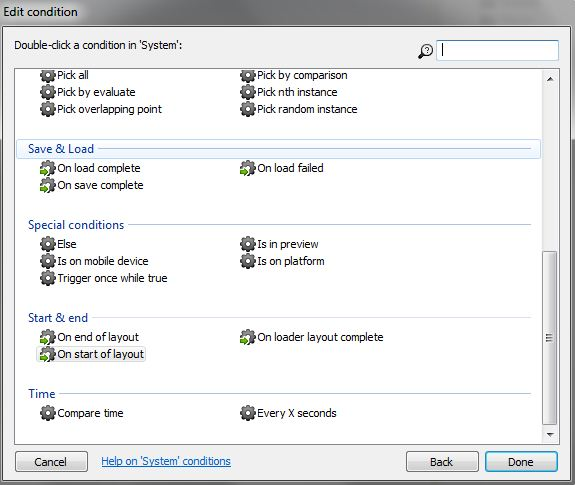Collapse the 'Save & Load' group header
The height and width of the screenshot is (485, 575).
point(278,149)
